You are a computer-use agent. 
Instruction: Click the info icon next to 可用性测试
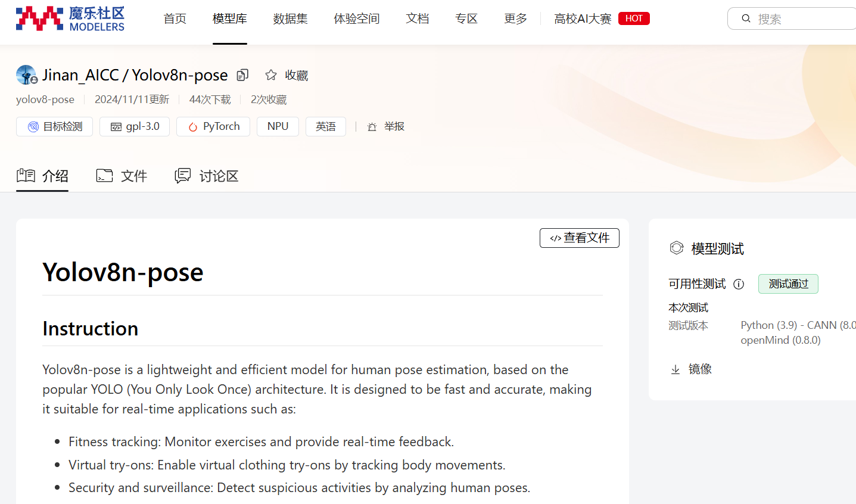pos(739,284)
